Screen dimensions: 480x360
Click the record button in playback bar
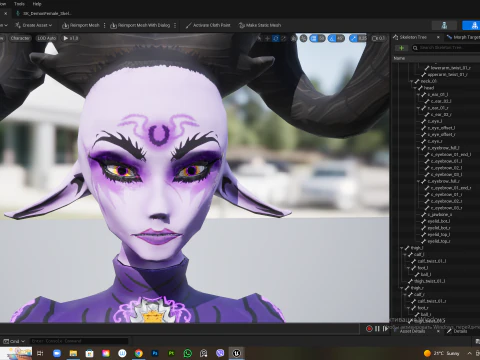(x=369, y=329)
